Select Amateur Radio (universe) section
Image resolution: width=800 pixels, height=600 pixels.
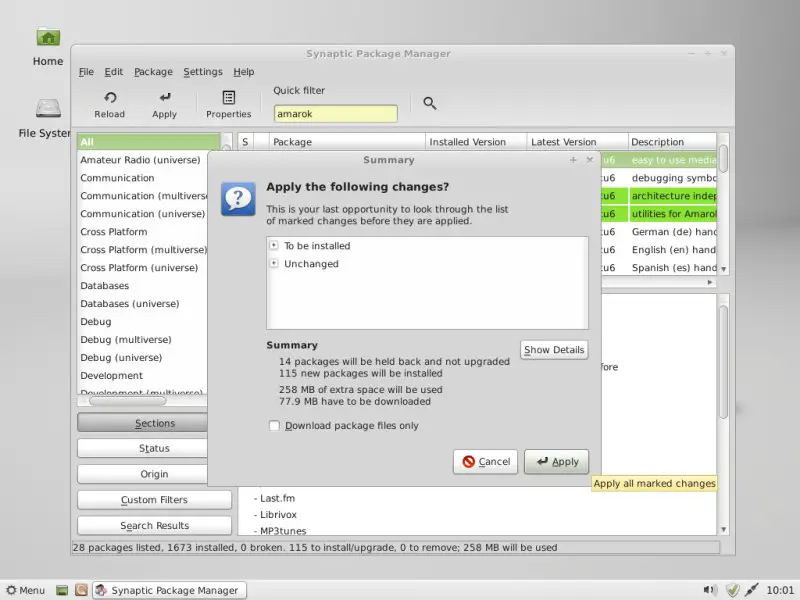tap(142, 160)
